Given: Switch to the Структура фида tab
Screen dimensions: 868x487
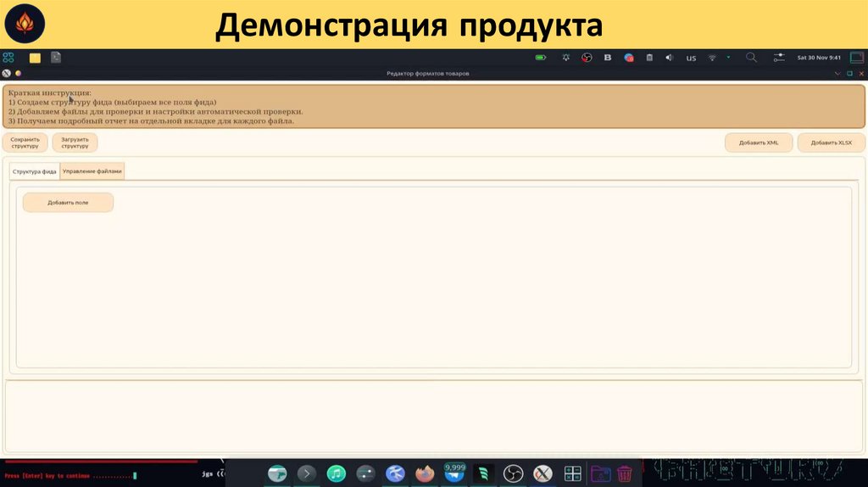Looking at the screenshot, I should coord(34,171).
